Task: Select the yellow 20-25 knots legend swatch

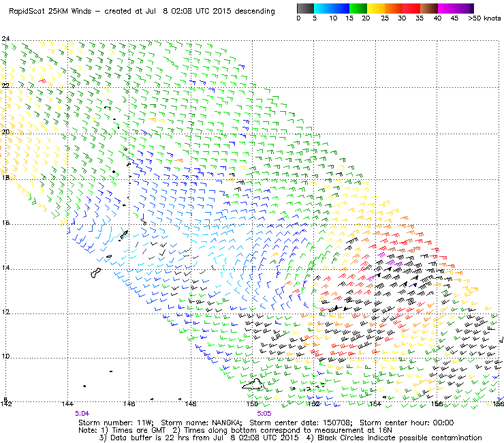Action: pos(376,8)
